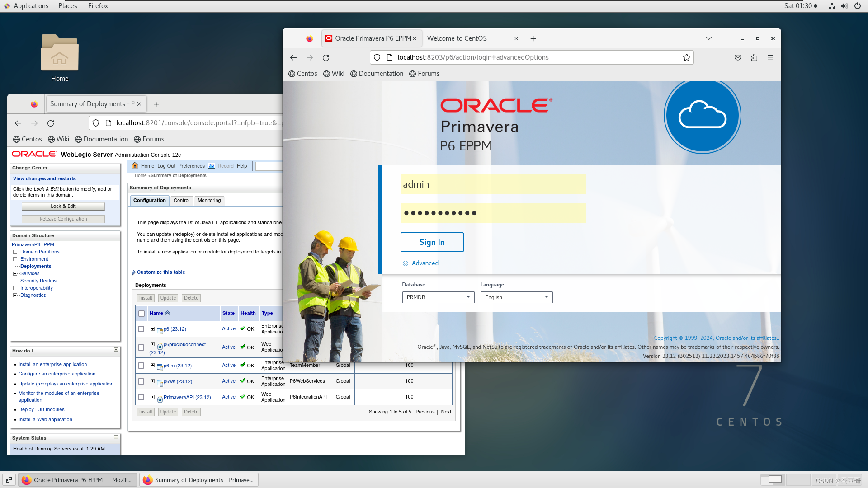Click the Home icon in WebLogic console toolbar
Viewport: 868px width, 488px height.
tap(135, 166)
